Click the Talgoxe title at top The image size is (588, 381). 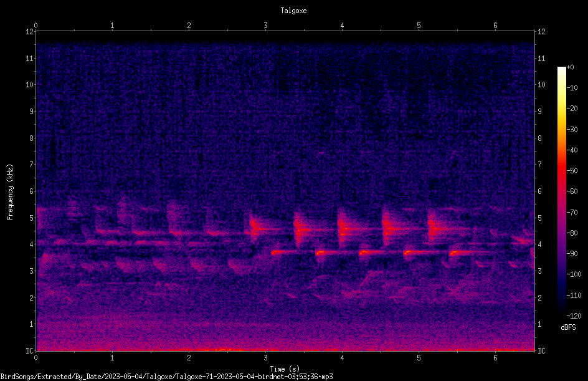[293, 11]
